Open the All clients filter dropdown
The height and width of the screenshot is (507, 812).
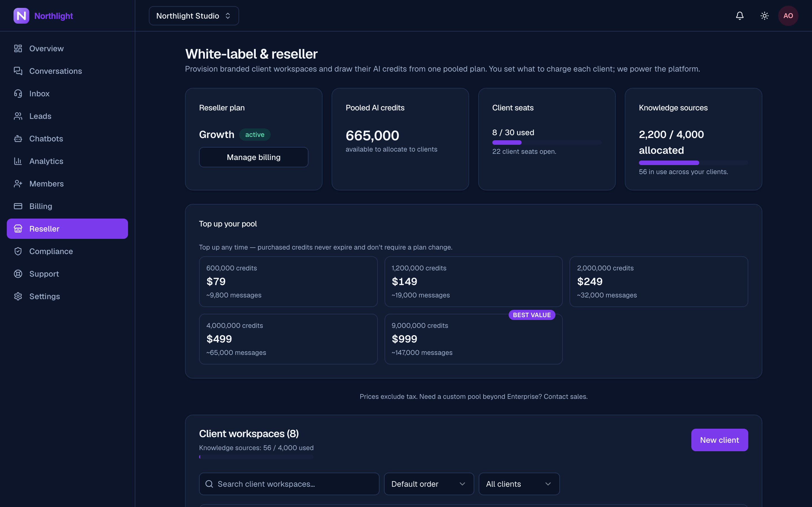coord(519,484)
